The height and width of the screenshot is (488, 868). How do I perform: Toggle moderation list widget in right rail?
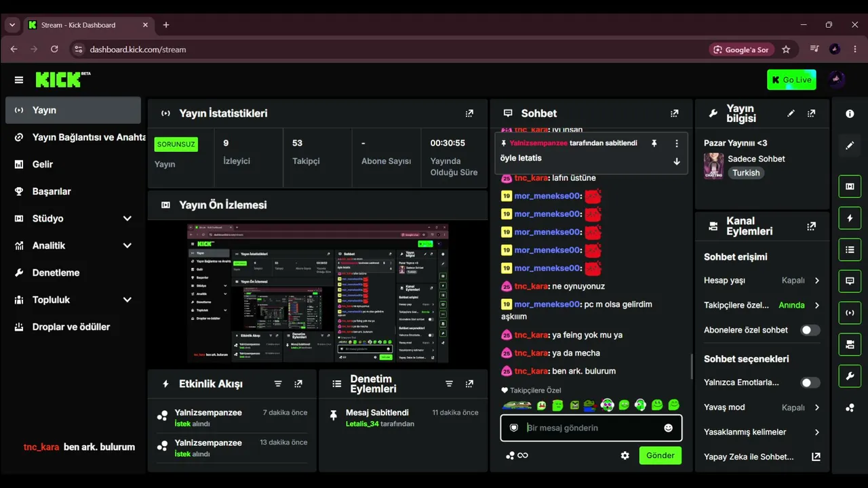click(850, 249)
